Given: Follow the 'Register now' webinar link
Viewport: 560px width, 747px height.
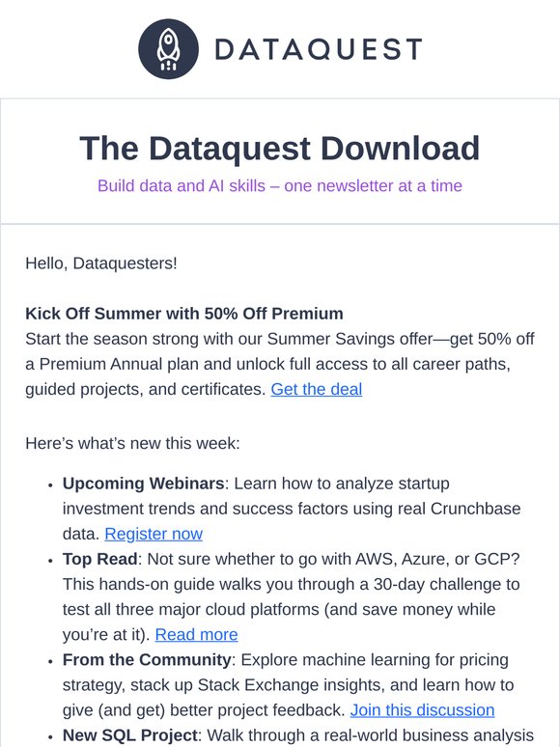Looking at the screenshot, I should coord(154,534).
